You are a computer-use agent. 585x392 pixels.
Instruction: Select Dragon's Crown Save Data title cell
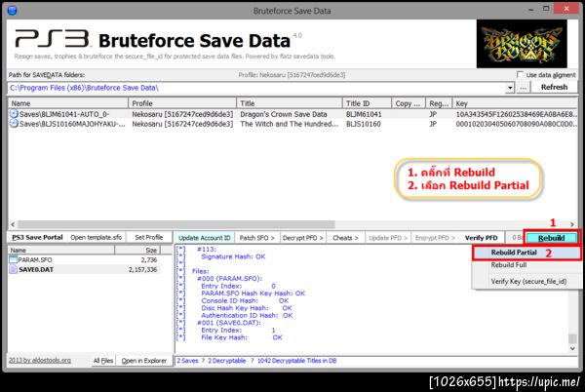click(284, 114)
